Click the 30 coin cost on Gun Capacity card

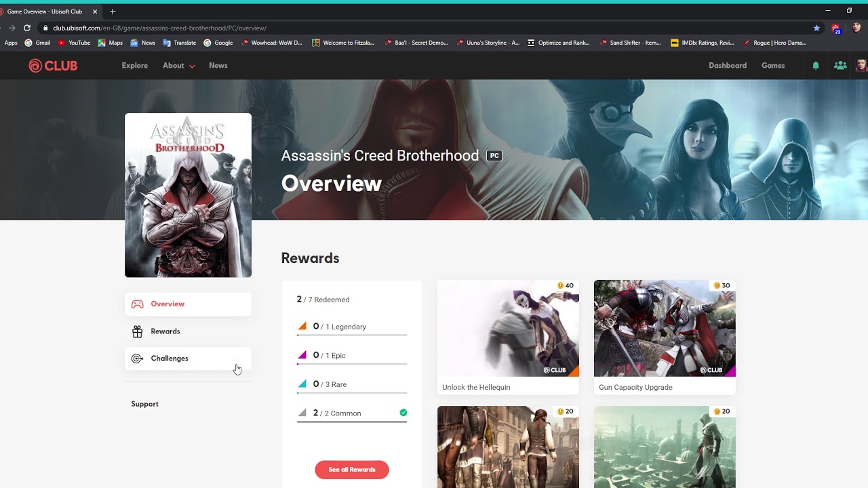(722, 285)
